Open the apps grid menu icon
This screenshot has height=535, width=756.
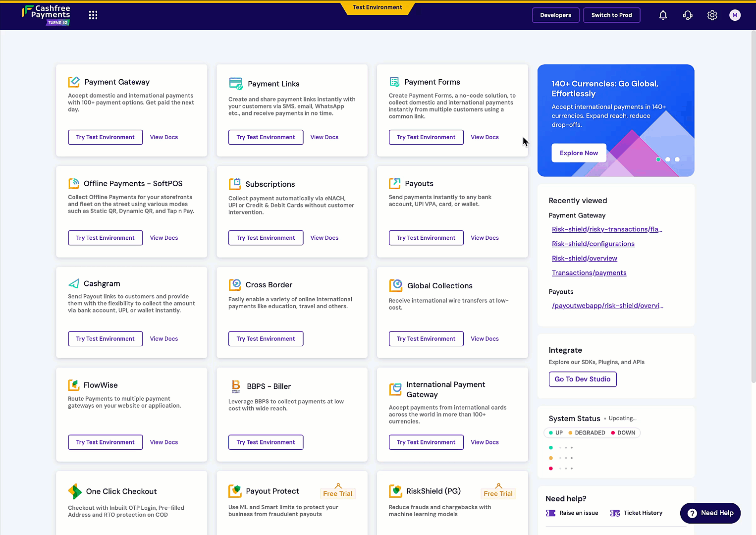(x=93, y=15)
